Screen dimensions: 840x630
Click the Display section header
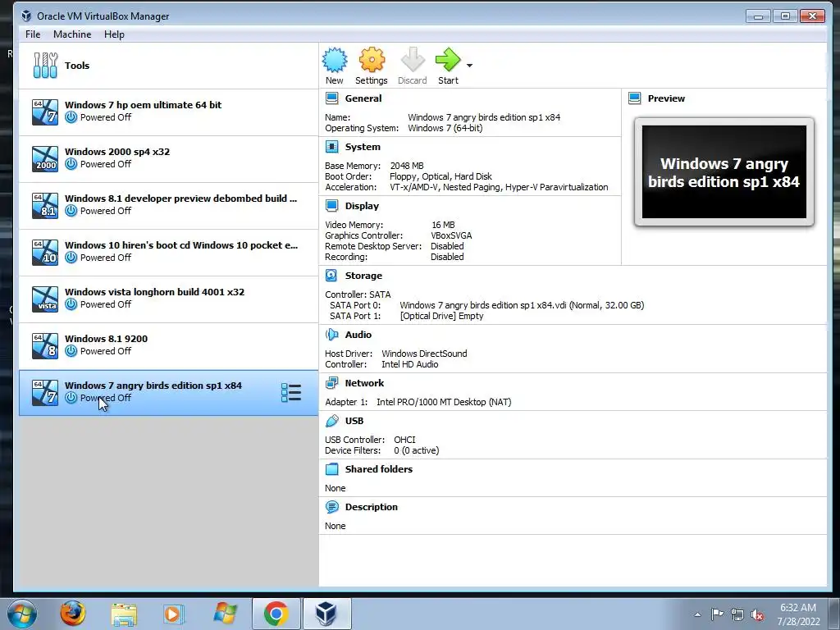pyautogui.click(x=362, y=206)
